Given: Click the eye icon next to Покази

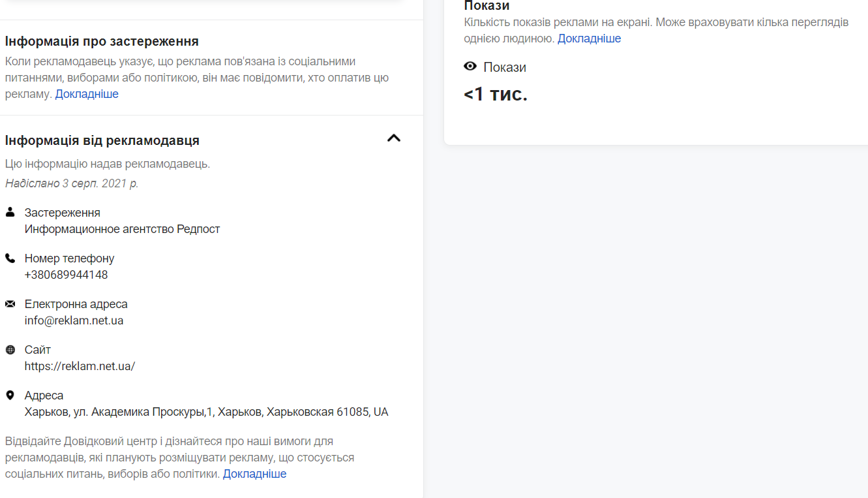Looking at the screenshot, I should [470, 67].
